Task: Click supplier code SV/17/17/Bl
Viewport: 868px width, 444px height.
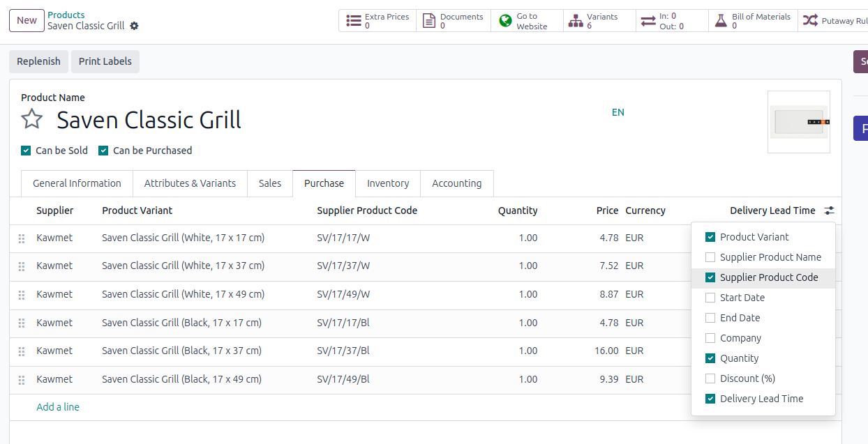Action: pos(343,323)
